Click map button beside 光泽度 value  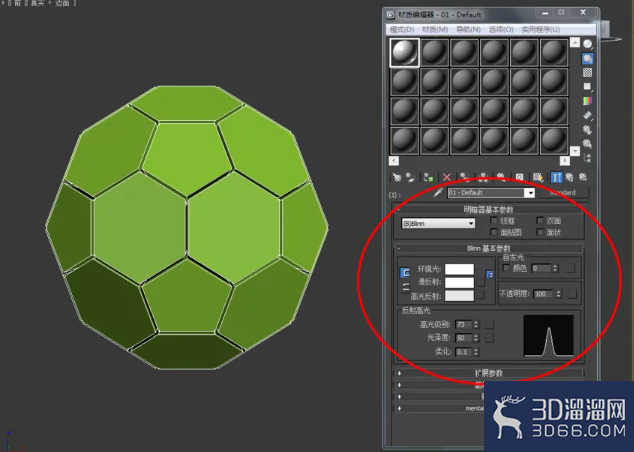pos(489,338)
